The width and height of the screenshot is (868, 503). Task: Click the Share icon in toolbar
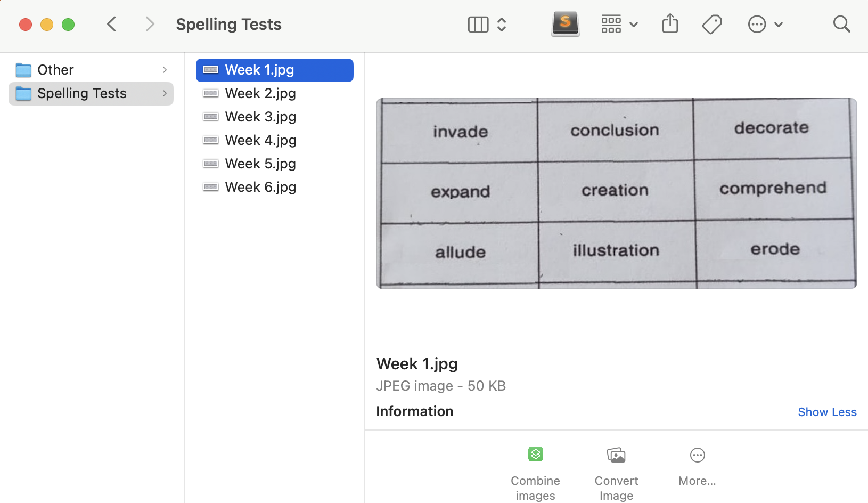[670, 24]
